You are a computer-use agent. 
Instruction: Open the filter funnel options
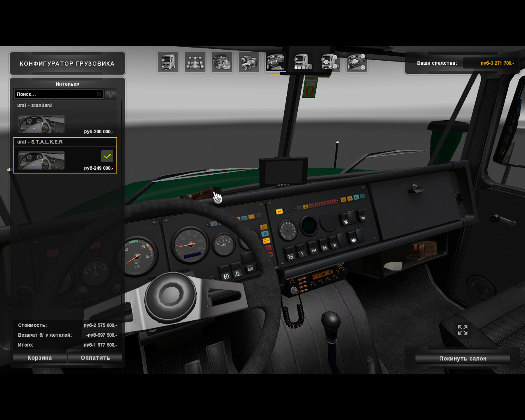coord(111,94)
